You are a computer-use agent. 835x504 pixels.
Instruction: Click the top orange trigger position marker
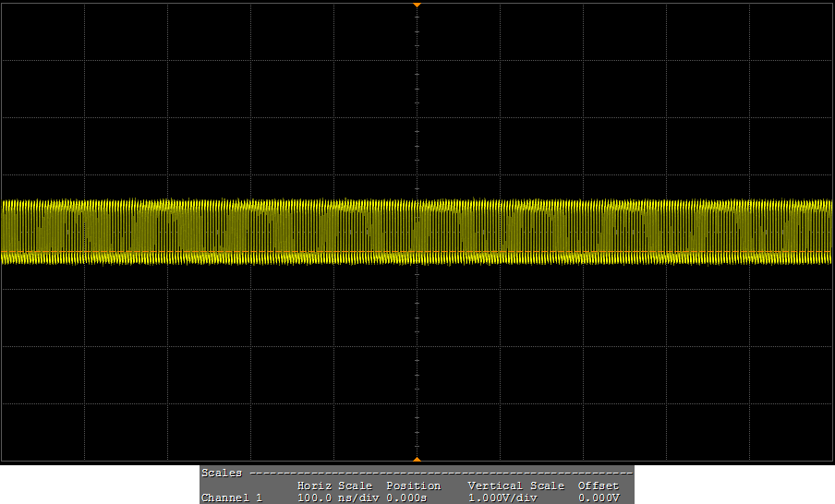point(417,5)
